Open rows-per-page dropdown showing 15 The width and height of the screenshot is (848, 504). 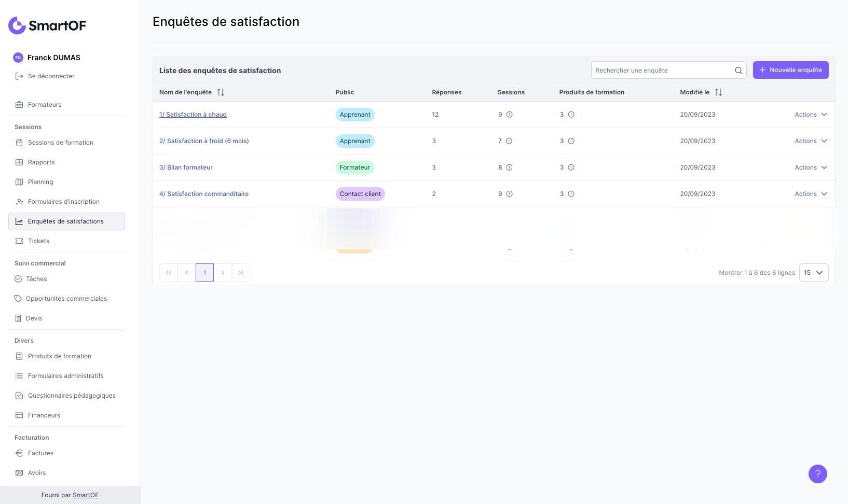pos(813,273)
